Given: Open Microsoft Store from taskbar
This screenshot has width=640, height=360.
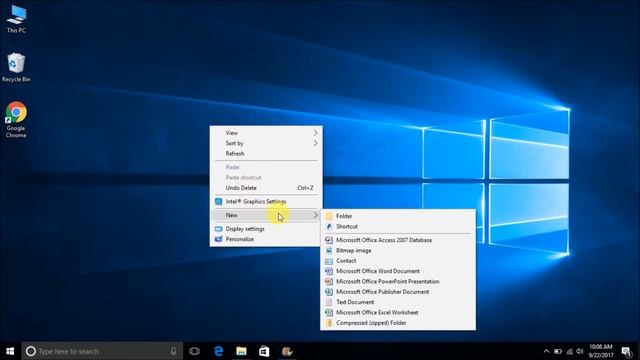Looking at the screenshot, I should point(264,351).
